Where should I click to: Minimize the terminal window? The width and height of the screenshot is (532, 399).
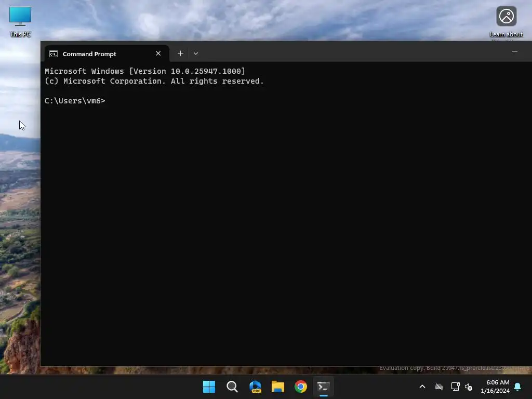515,51
